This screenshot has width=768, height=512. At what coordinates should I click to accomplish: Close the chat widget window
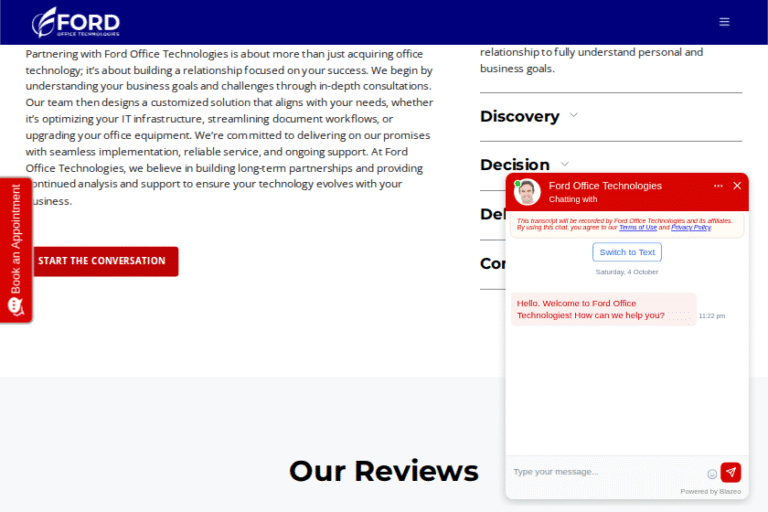click(x=737, y=186)
